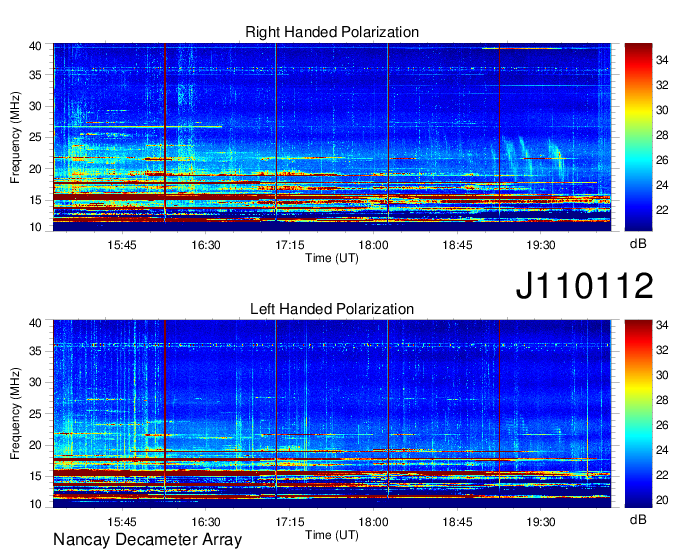Click the 17:15 tick under right-handed plot
Screen dimensions: 680x552
pyautogui.click(x=290, y=245)
